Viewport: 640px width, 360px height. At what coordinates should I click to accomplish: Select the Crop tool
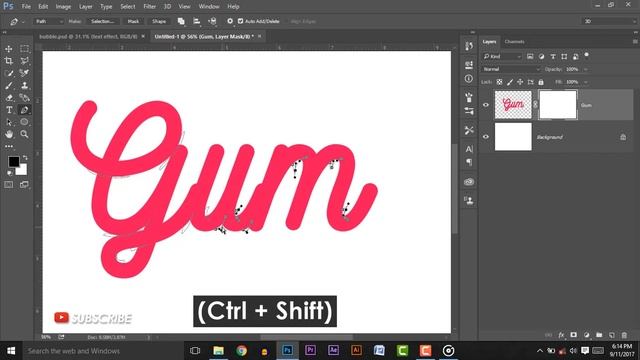click(x=9, y=61)
